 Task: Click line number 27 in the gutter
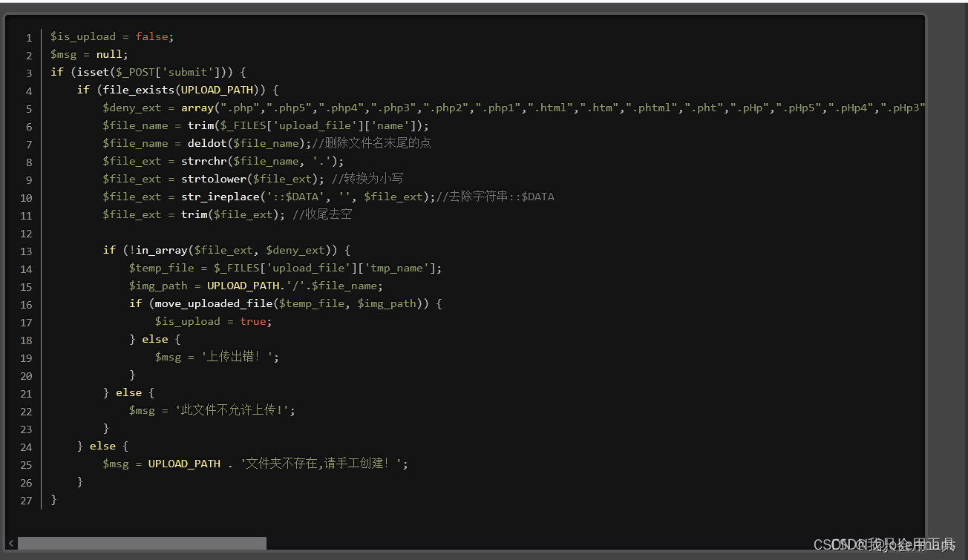[x=26, y=500]
